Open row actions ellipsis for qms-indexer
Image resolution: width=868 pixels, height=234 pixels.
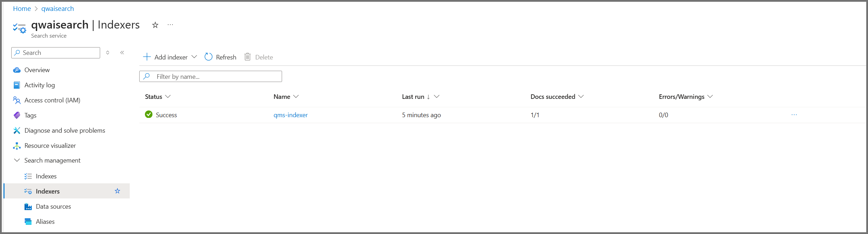pyautogui.click(x=794, y=115)
